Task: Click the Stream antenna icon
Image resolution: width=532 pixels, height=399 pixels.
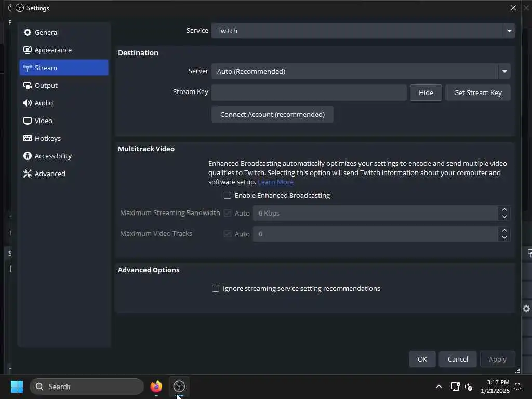Action: pyautogui.click(x=28, y=68)
